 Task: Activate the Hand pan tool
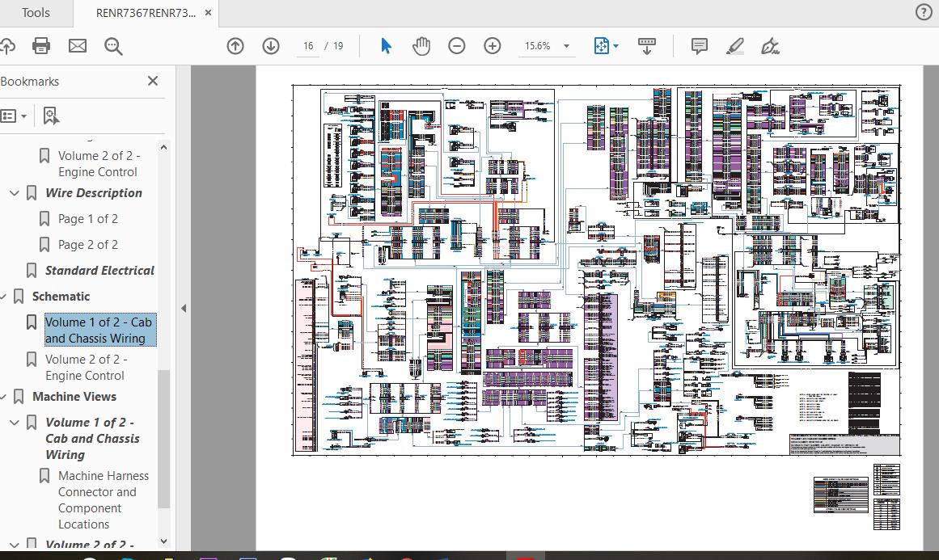point(421,46)
